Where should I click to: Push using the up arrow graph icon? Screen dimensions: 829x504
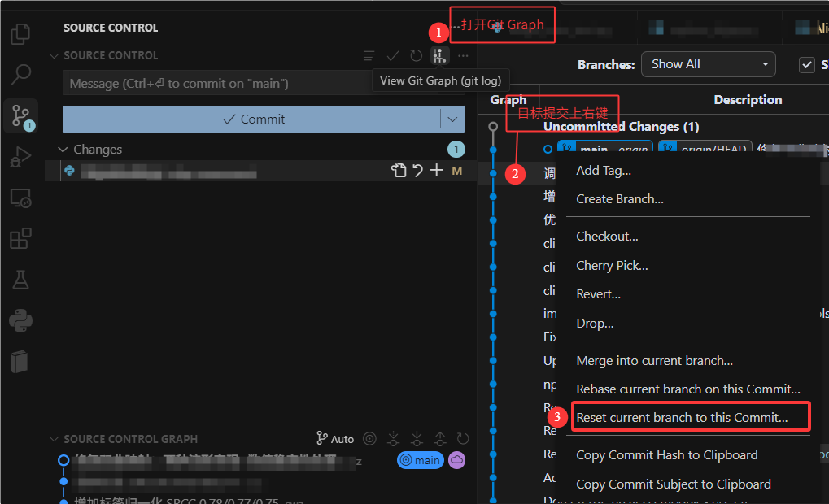pyautogui.click(x=440, y=438)
